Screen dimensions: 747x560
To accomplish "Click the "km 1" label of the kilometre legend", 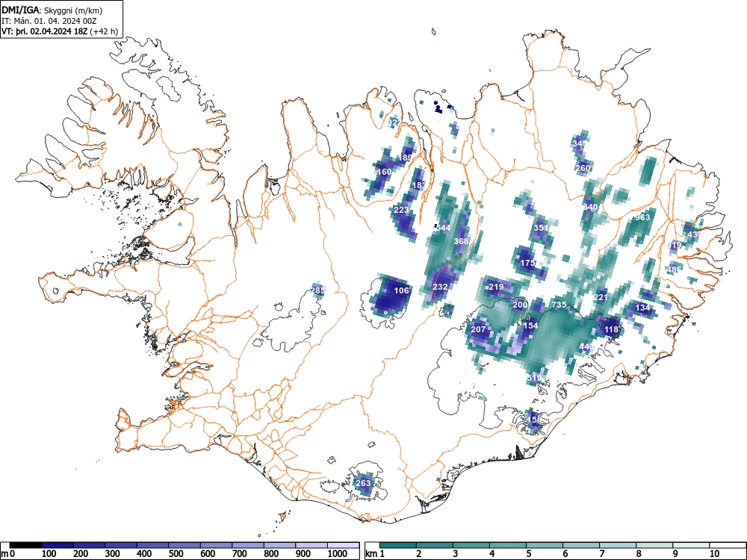I will (x=375, y=554).
